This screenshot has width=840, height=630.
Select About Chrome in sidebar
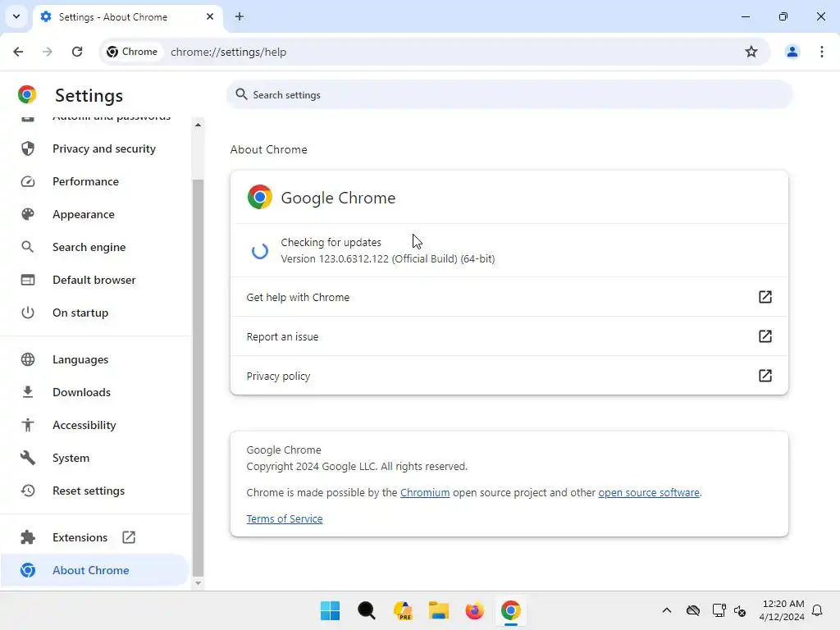95,570
